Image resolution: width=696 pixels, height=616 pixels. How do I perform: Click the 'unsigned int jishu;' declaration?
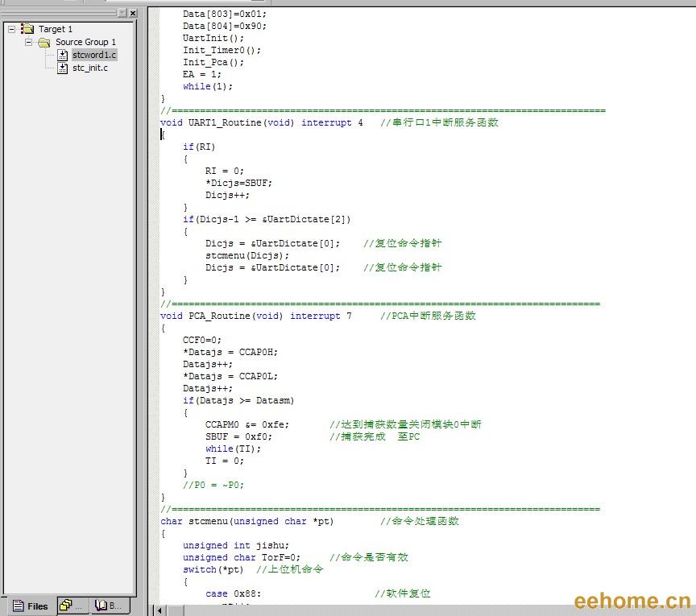(236, 545)
